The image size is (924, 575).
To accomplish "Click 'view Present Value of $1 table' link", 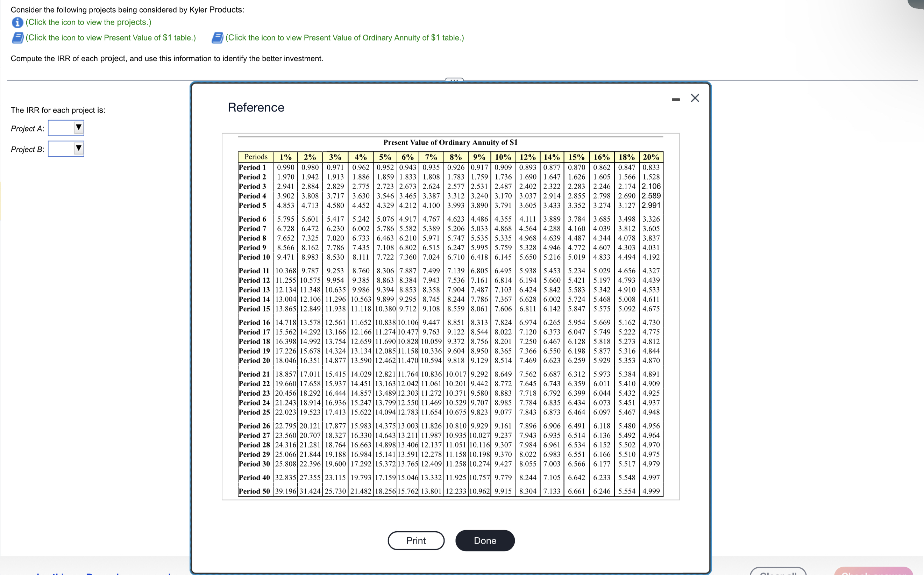I will pyautogui.click(x=111, y=38).
